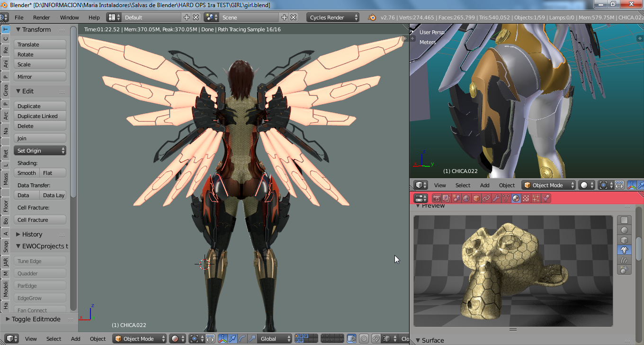The width and height of the screenshot is (644, 345).
Task: Toggle snap during transform in main viewport
Action: (376, 339)
